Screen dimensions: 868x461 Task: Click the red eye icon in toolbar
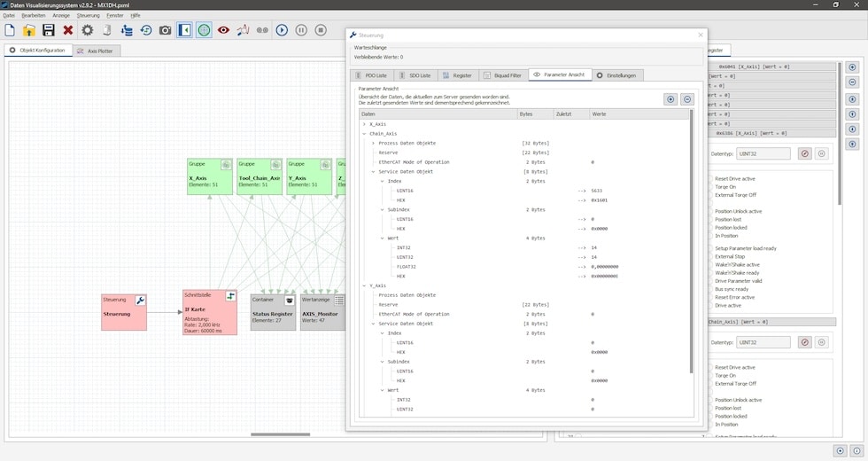pos(223,30)
